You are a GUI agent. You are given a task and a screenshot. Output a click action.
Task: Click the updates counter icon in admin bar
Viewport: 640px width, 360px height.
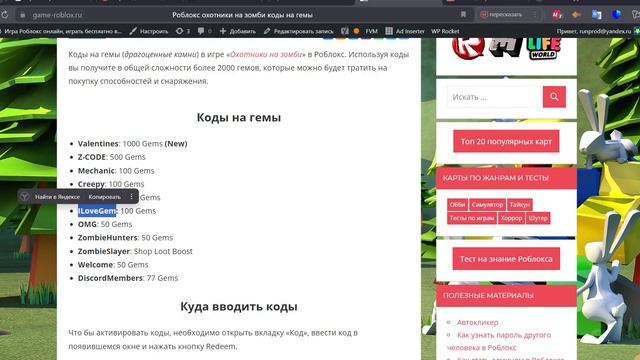tap(183, 31)
